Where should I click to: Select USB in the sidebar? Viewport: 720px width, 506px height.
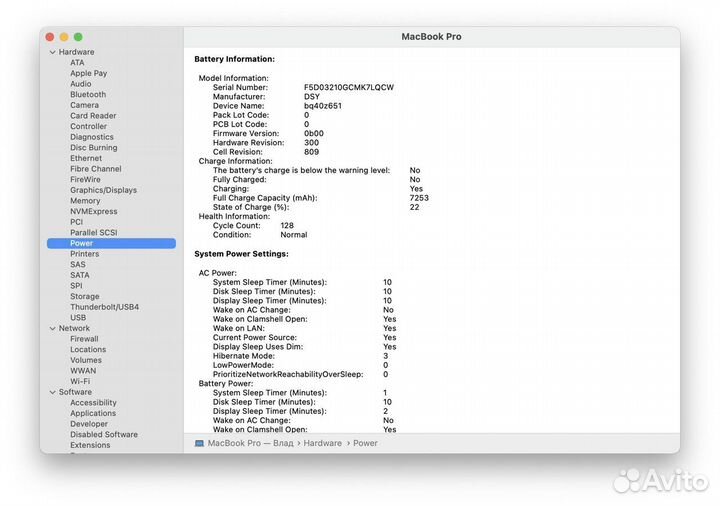[x=78, y=318]
